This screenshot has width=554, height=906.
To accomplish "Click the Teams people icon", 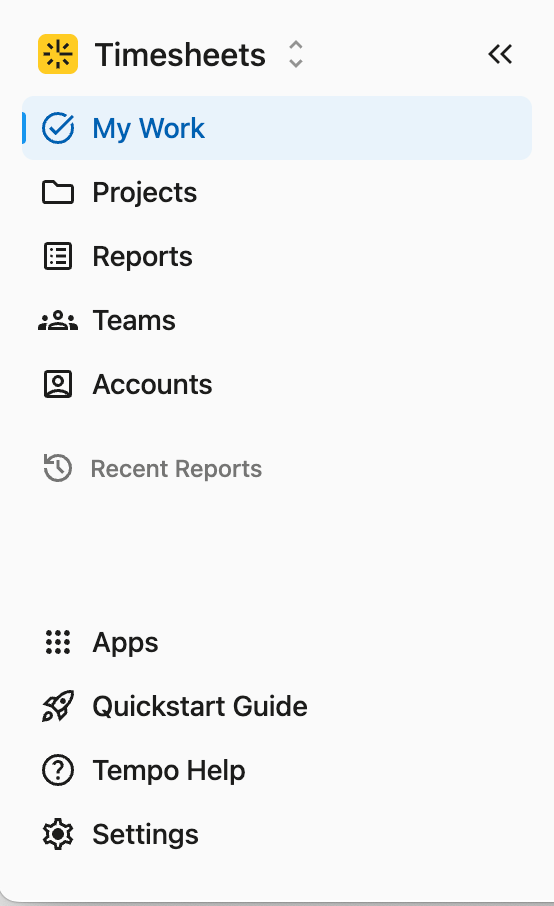I will 58,321.
